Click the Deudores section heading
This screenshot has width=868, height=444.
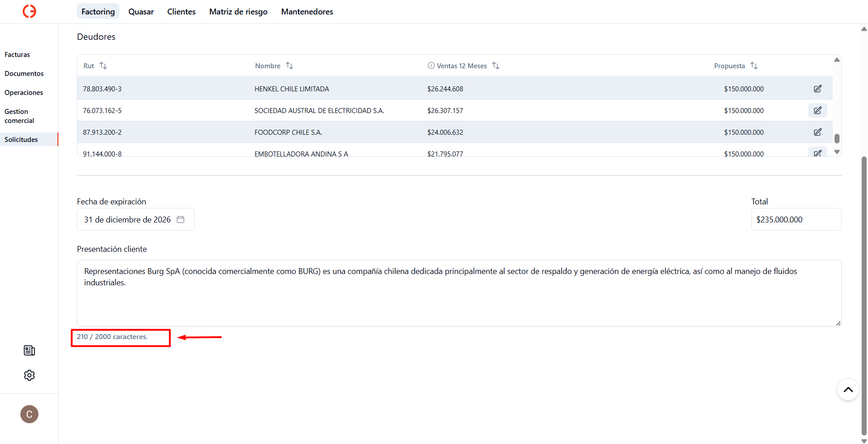point(96,37)
